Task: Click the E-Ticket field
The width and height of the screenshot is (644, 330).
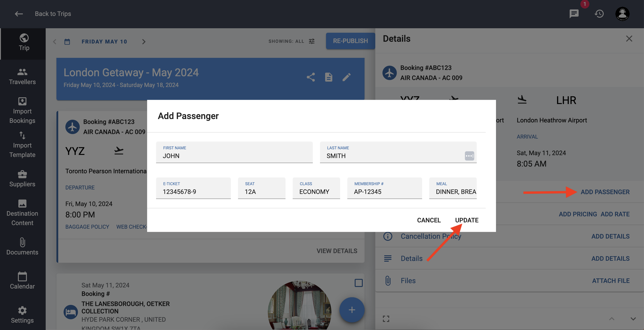Action: point(193,188)
